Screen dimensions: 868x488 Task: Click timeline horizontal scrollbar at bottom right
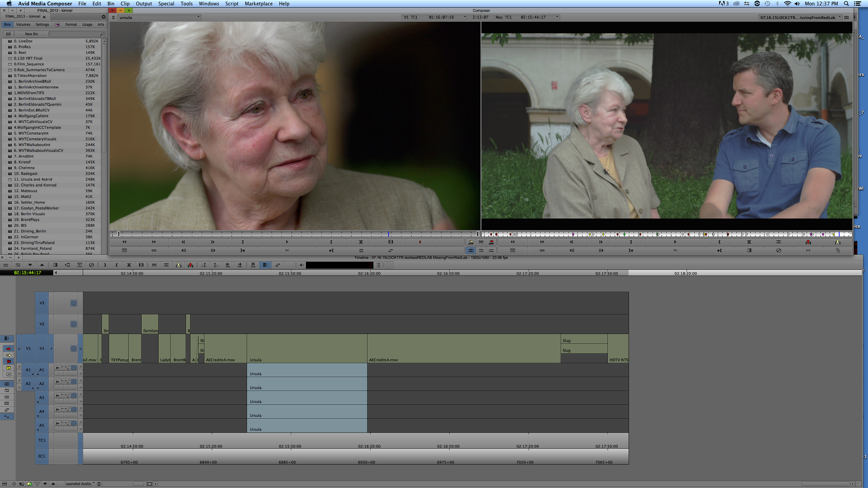click(x=826, y=484)
